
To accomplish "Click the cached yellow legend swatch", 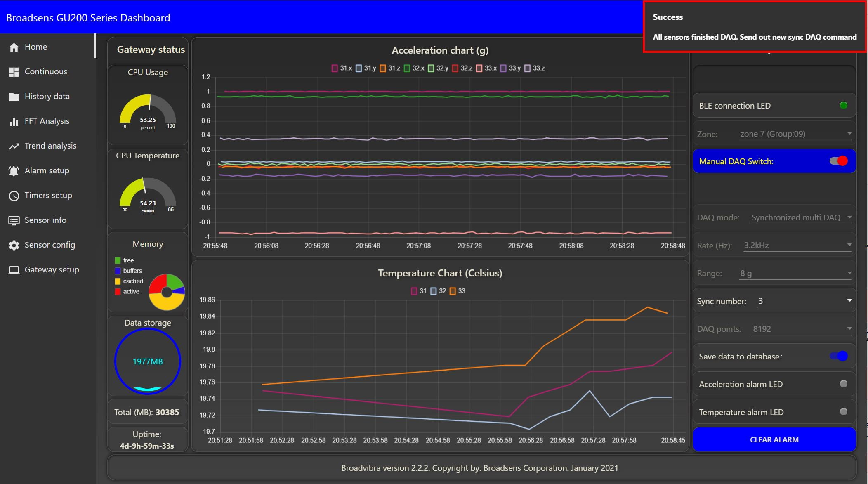I will [118, 281].
